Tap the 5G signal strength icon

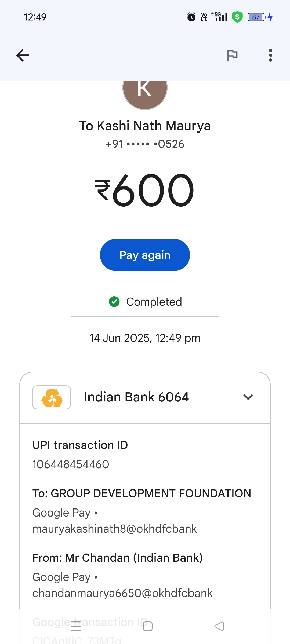coord(221,17)
